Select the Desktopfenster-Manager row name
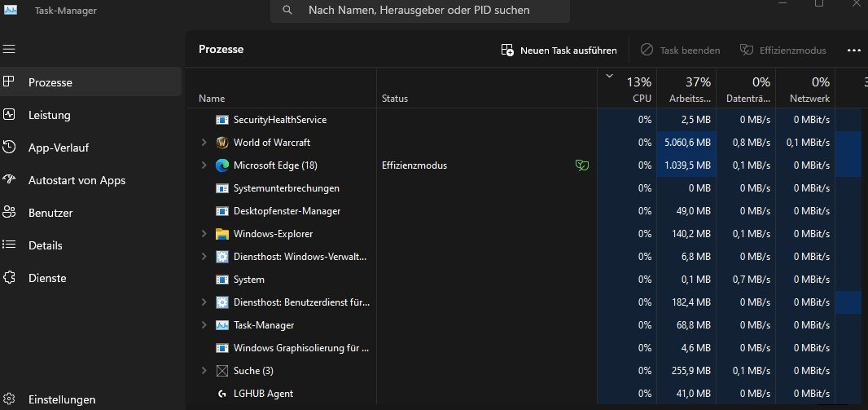The height and width of the screenshot is (410, 868). (x=287, y=211)
